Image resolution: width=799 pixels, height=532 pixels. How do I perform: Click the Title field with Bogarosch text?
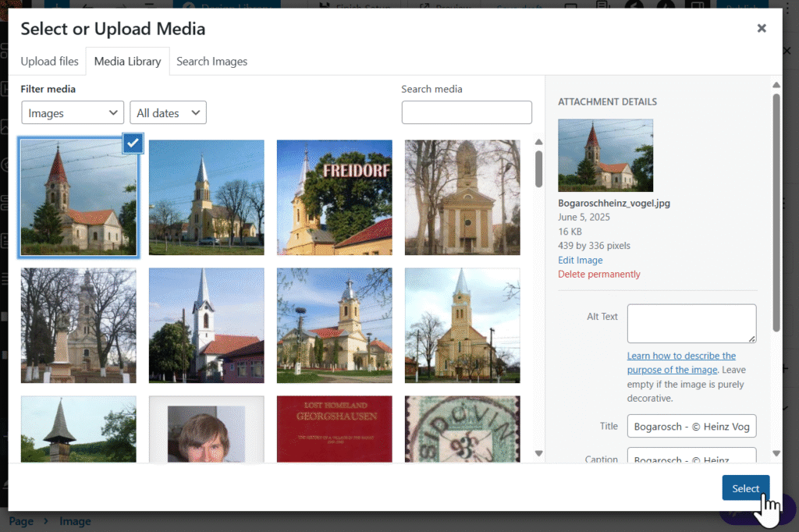[691, 426]
